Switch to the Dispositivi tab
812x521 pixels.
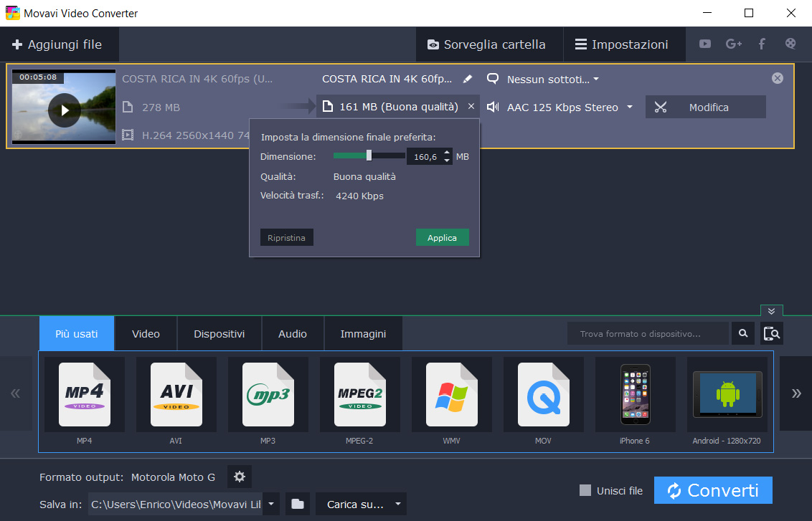[x=219, y=334]
